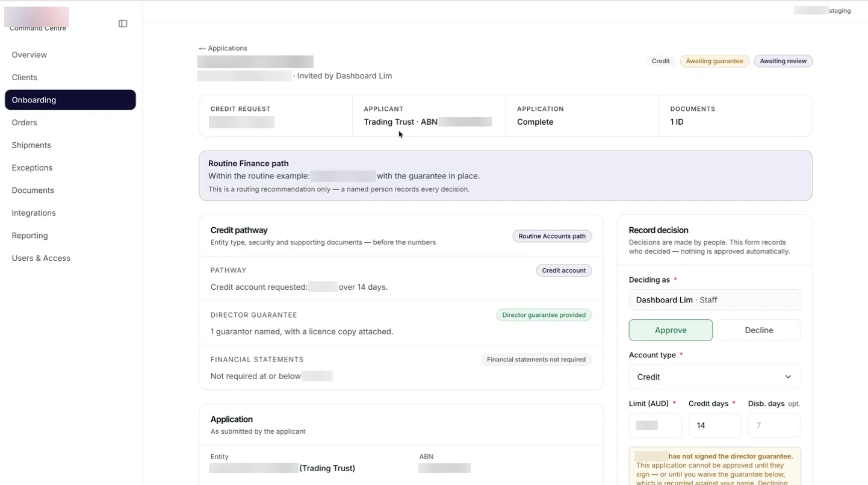
Task: Open the Overview section
Action: pos(70,55)
